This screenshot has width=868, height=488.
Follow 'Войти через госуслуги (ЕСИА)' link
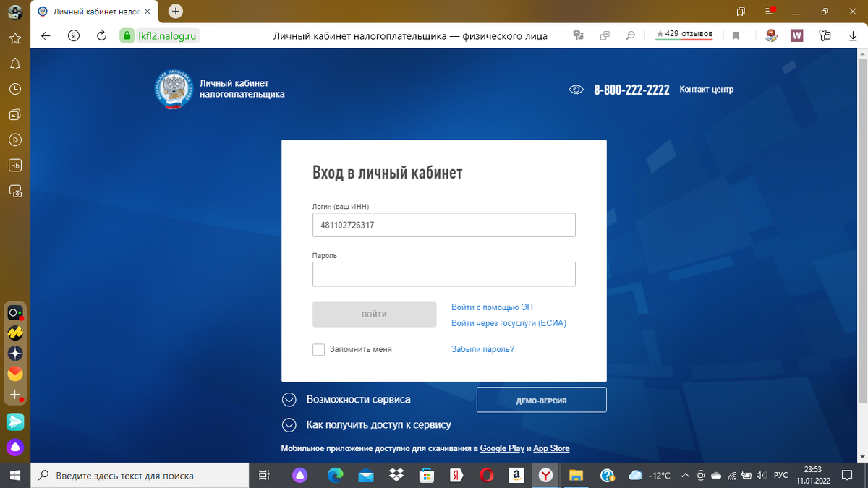coord(509,323)
